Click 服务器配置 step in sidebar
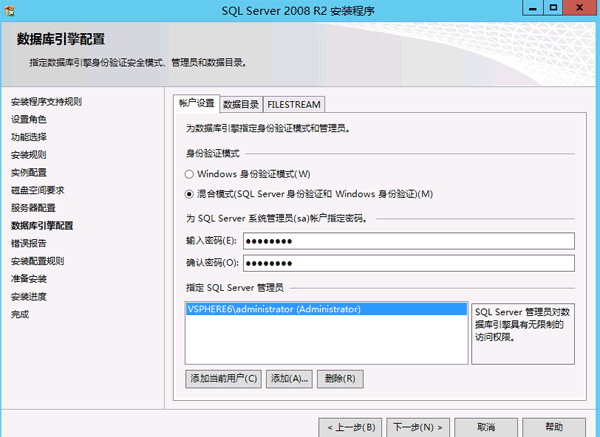This screenshot has width=600, height=437. (33, 208)
